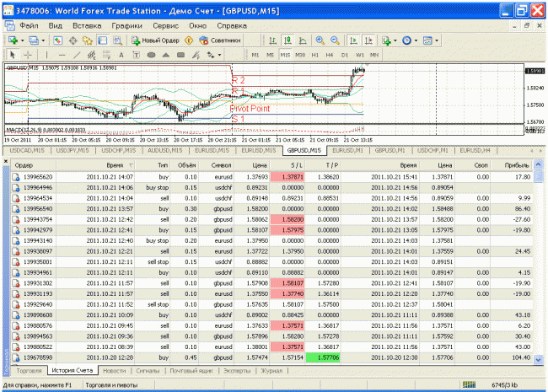Screen dimensions: 548x392
Task: Select the text label T tool
Action: [x=137, y=55]
